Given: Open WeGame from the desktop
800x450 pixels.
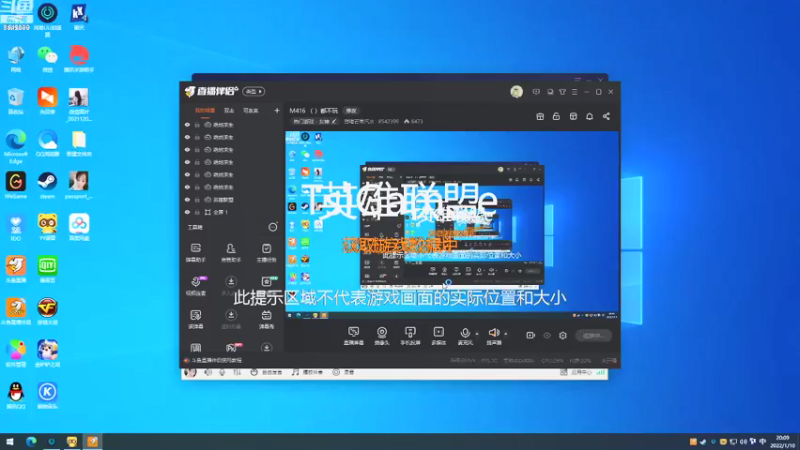Looking at the screenshot, I should coord(16,185).
